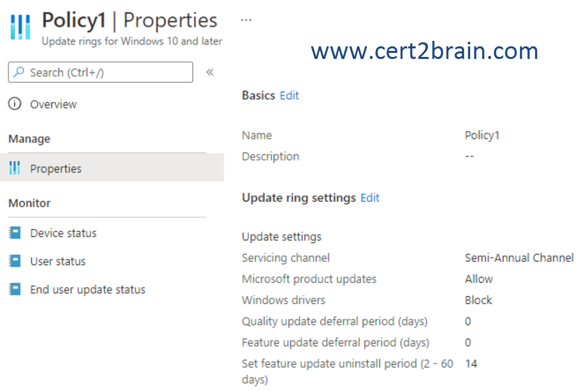Image resolution: width=588 pixels, height=391 pixels.
Task: Click the Policy1 update rings header icon
Action: pyautogui.click(x=20, y=27)
